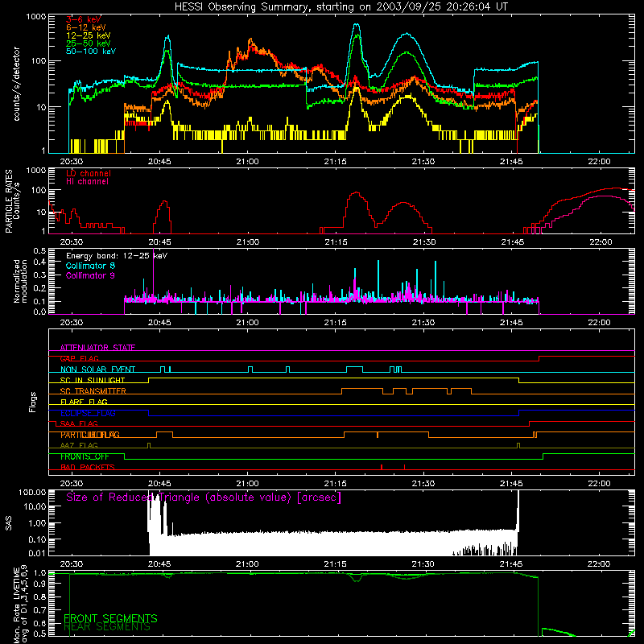Screen dimensions: 644x644
Task: Click the Collimator 9 legend label
Action: pyautogui.click(x=90, y=275)
